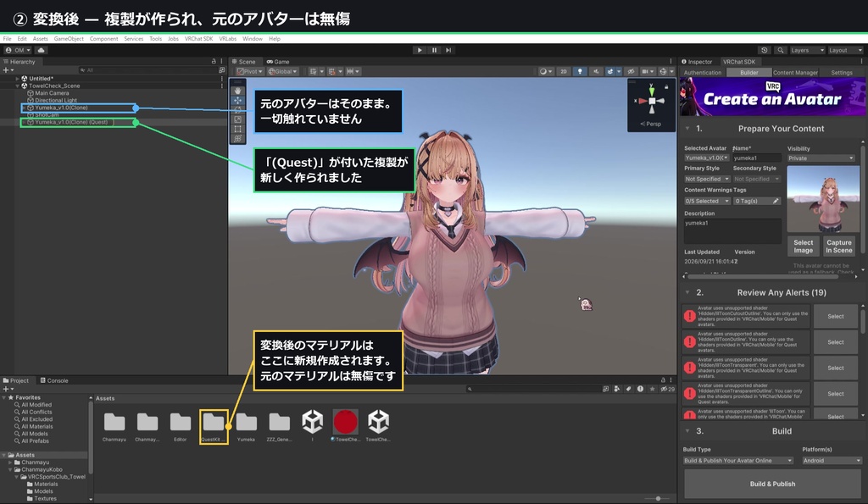Select the Move tool in Scene toolbar
868x504 pixels.
tap(238, 100)
